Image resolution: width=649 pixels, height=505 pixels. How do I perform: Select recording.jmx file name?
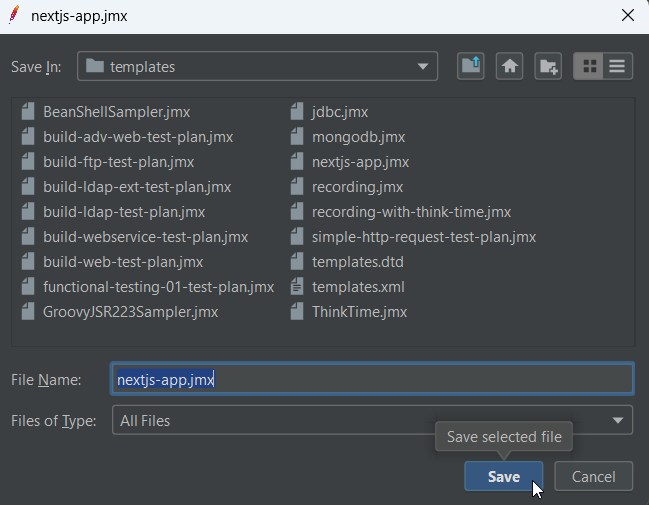[x=357, y=187]
